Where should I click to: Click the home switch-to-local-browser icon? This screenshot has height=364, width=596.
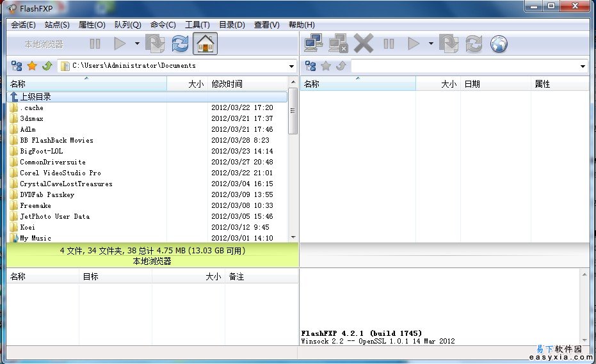205,44
